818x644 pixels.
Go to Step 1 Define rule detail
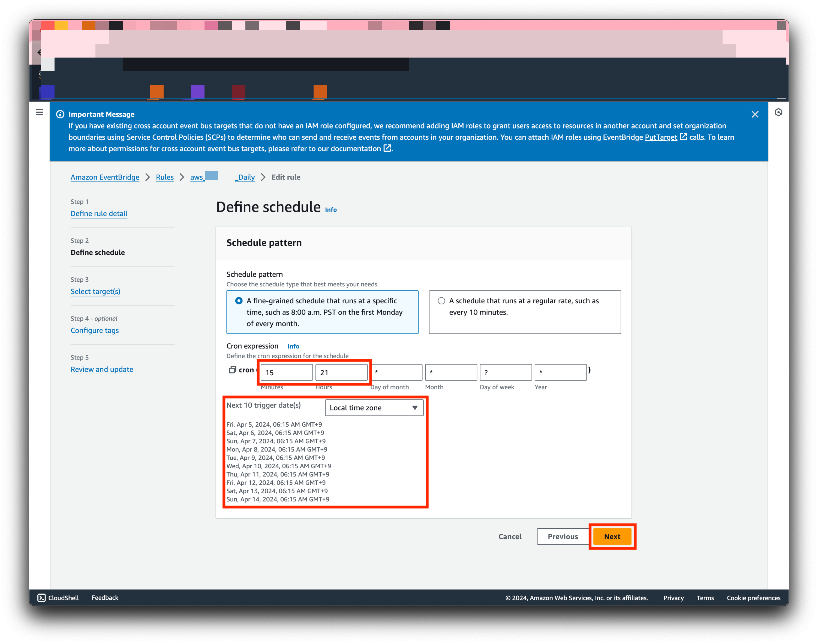click(x=99, y=213)
